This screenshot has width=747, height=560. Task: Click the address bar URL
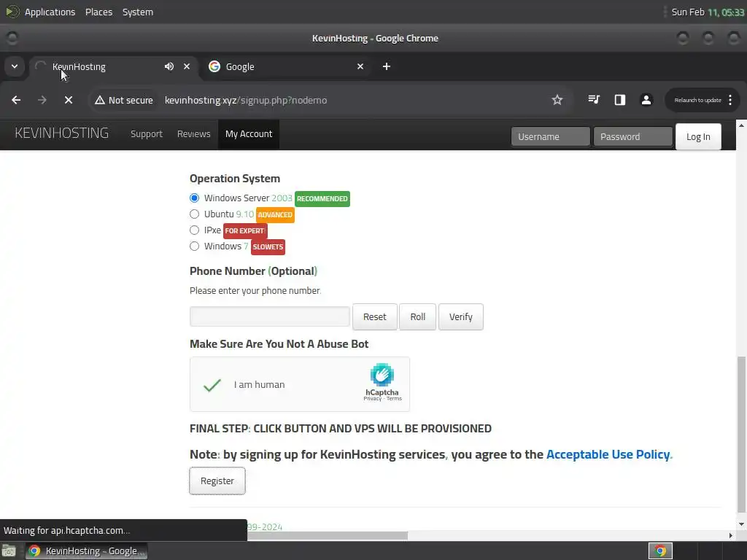point(246,100)
